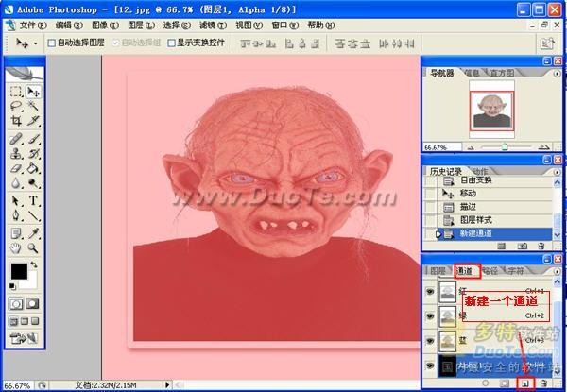Switch to Standard Mode editing

click(16, 304)
